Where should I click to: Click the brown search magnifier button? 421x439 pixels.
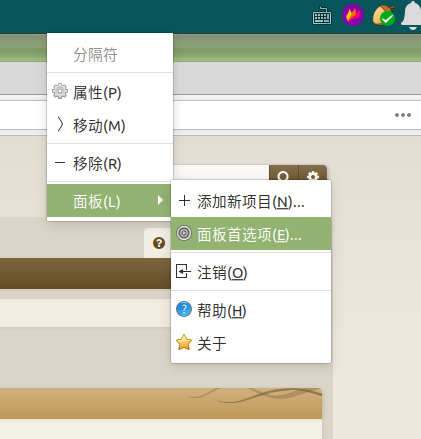283,173
